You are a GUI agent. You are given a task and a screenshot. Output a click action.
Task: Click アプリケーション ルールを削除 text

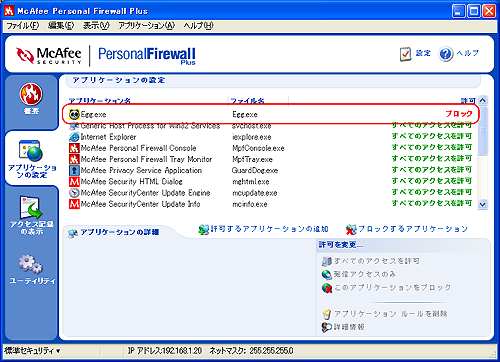click(x=390, y=314)
